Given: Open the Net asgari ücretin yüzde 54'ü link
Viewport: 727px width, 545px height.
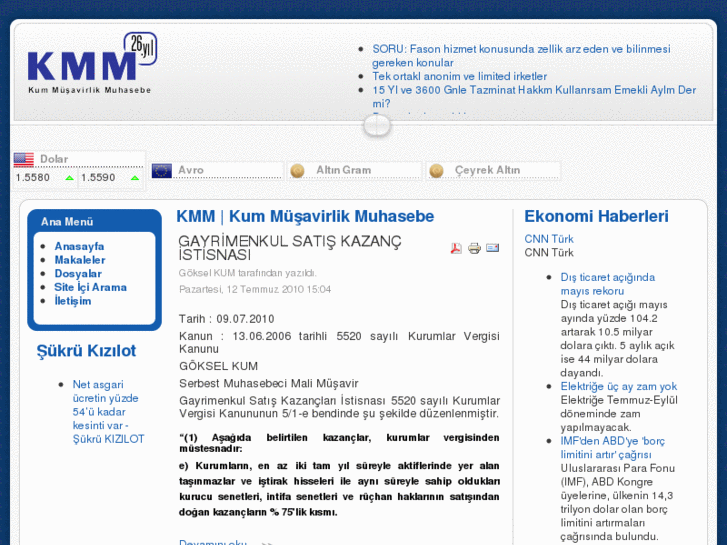Looking at the screenshot, I should tap(108, 411).
